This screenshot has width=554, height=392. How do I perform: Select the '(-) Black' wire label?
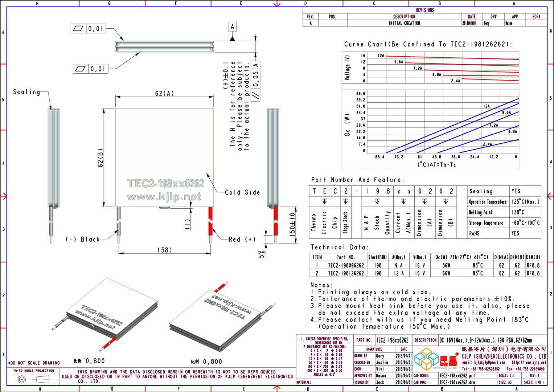coord(82,239)
